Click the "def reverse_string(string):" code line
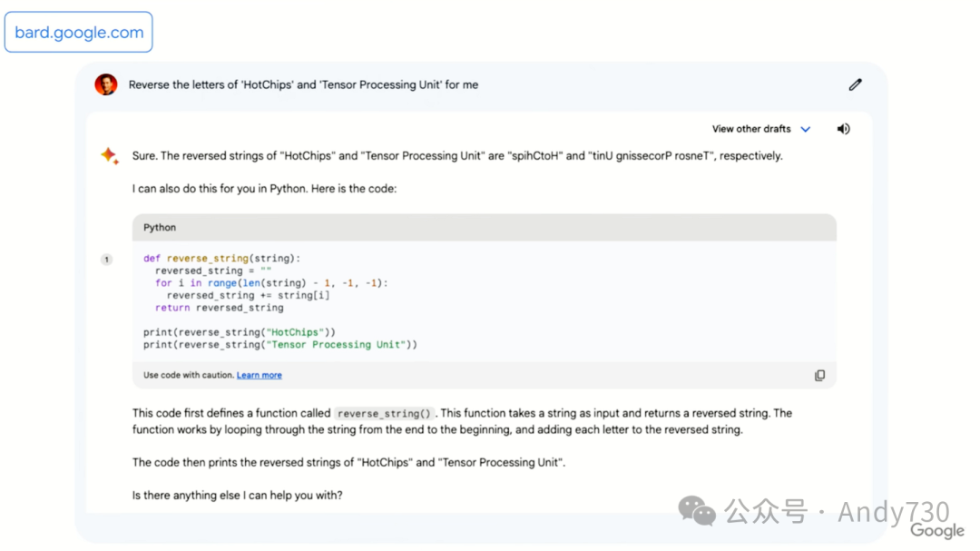This screenshot has width=980, height=551. tap(221, 259)
